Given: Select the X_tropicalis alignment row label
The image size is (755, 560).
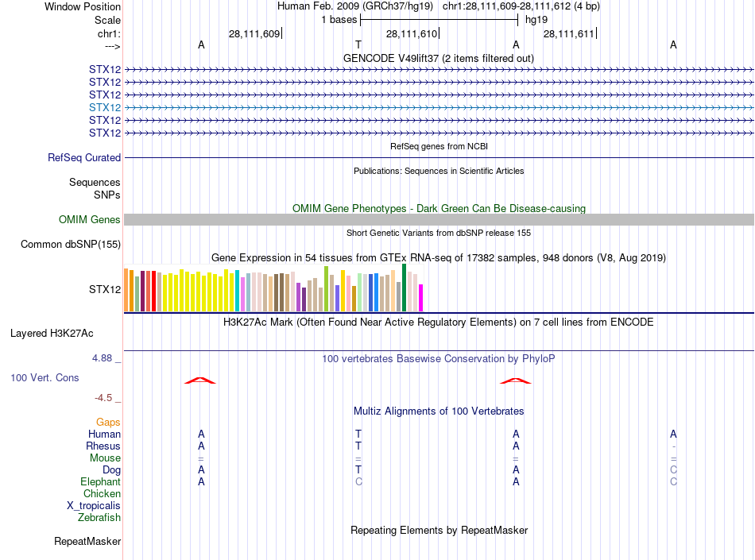Looking at the screenshot, I should pyautogui.click(x=94, y=506).
